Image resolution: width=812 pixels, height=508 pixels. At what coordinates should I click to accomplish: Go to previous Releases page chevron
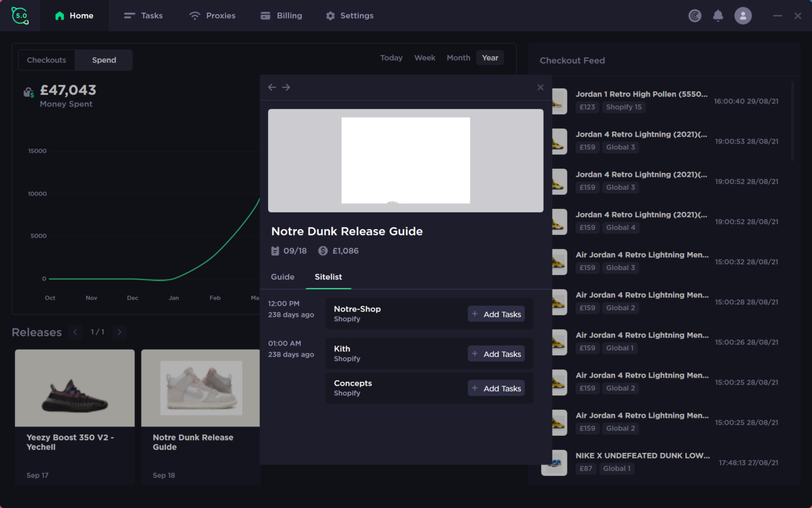75,332
